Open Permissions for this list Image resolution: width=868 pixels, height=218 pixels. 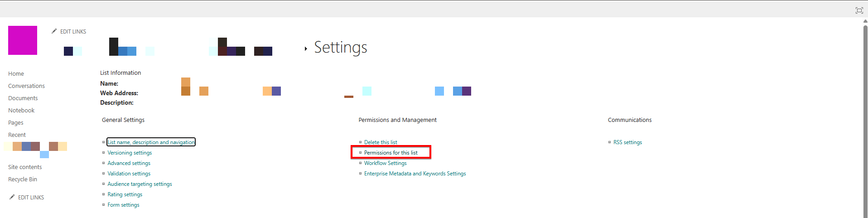[x=391, y=153]
